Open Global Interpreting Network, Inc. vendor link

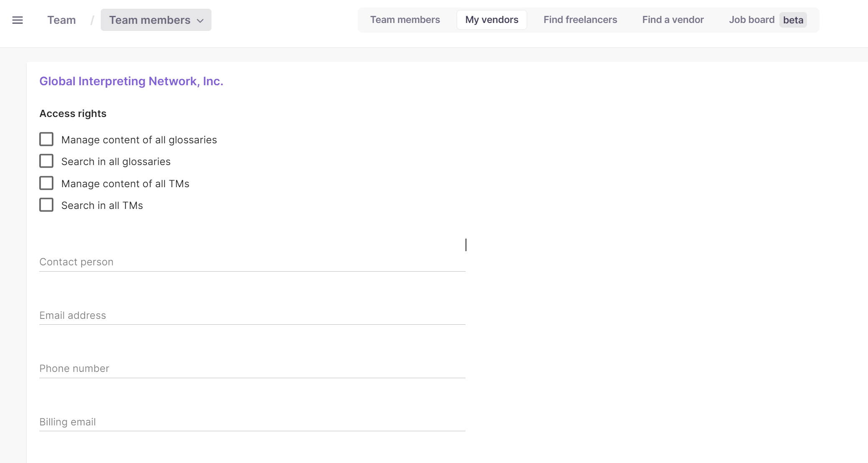(131, 81)
